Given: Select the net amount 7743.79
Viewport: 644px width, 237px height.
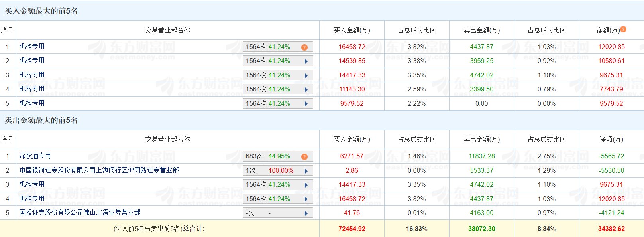Looking at the screenshot, I should 611,89.
